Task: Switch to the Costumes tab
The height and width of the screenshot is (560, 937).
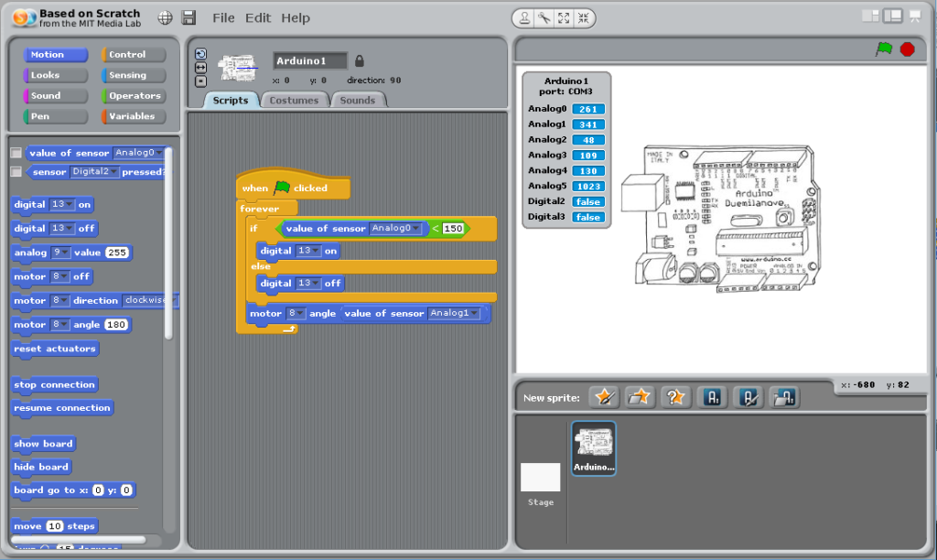Action: [294, 100]
